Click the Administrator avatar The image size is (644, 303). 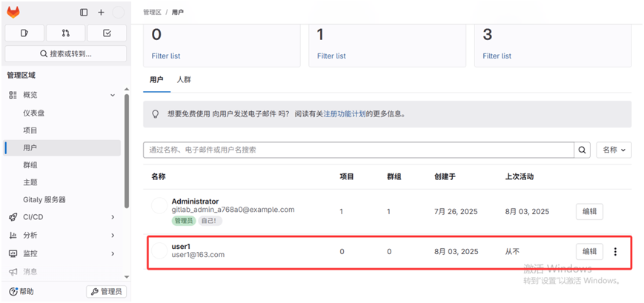click(159, 205)
